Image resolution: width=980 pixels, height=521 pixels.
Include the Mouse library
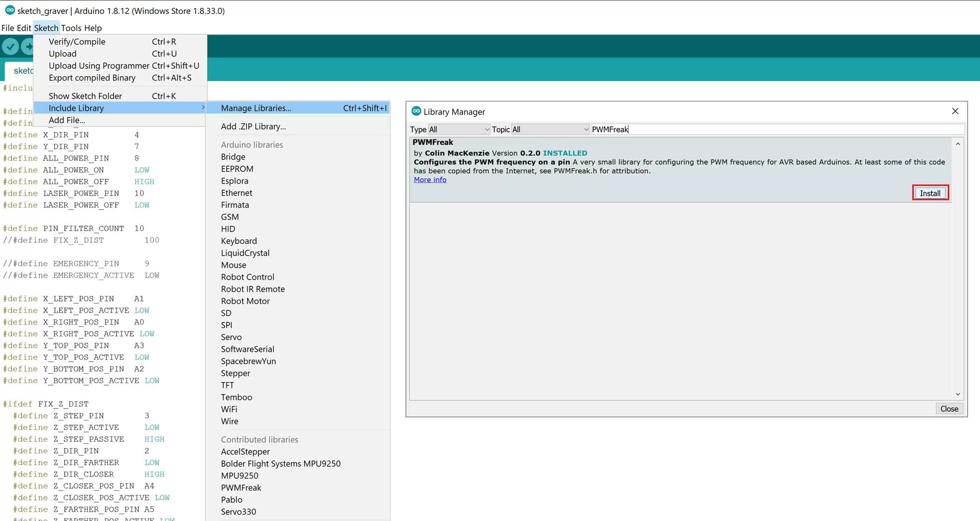click(x=298, y=265)
